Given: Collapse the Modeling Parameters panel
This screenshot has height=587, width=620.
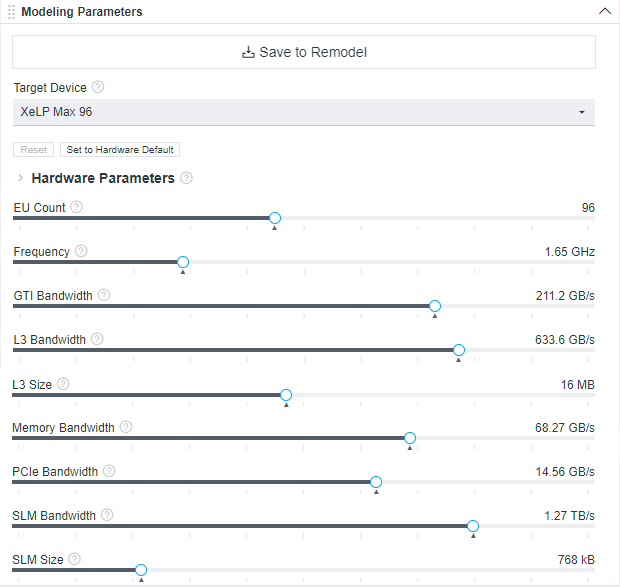Looking at the screenshot, I should 603,12.
